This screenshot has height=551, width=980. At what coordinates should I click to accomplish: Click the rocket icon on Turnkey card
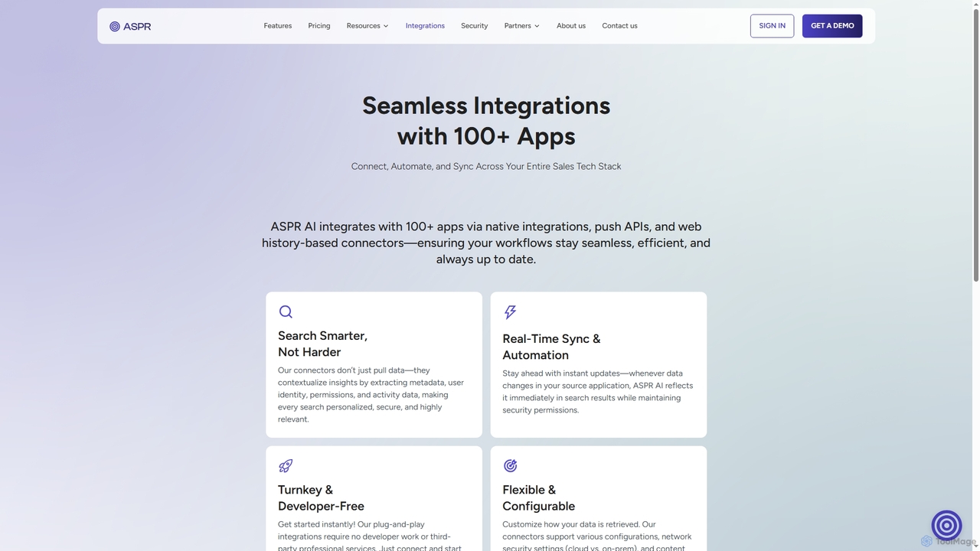(286, 465)
